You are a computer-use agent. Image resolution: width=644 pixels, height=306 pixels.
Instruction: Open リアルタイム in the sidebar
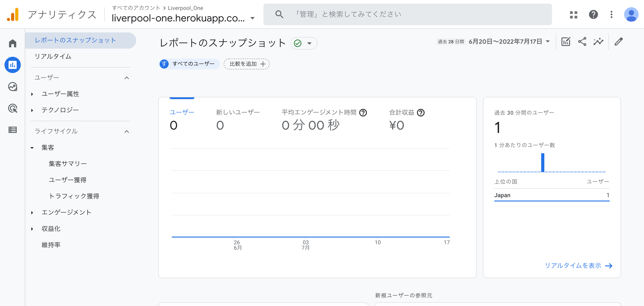53,57
